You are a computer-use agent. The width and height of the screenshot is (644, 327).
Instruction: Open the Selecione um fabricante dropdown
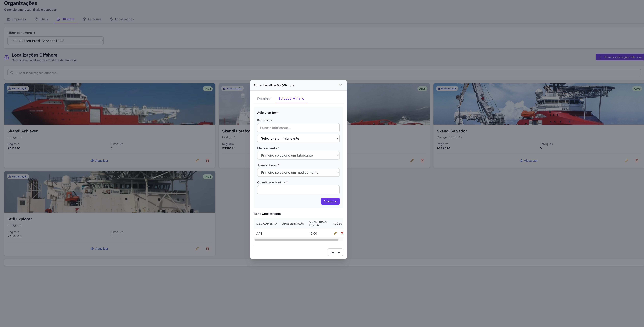pos(298,138)
